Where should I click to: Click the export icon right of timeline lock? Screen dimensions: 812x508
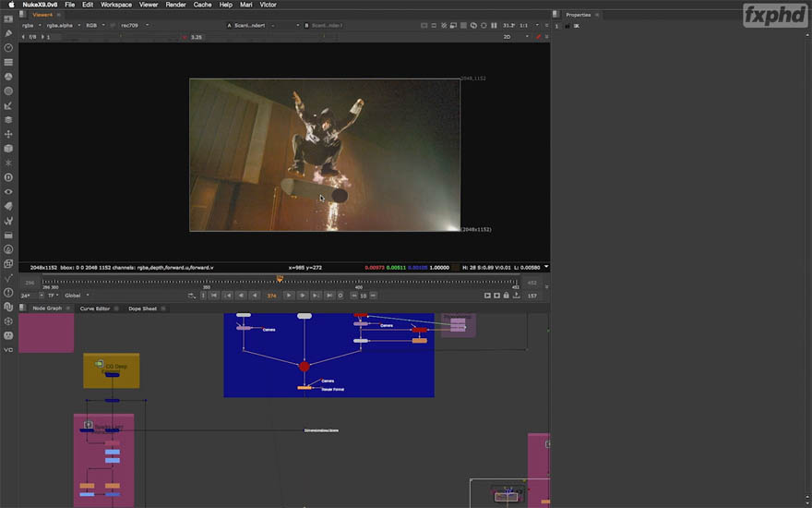pos(517,296)
